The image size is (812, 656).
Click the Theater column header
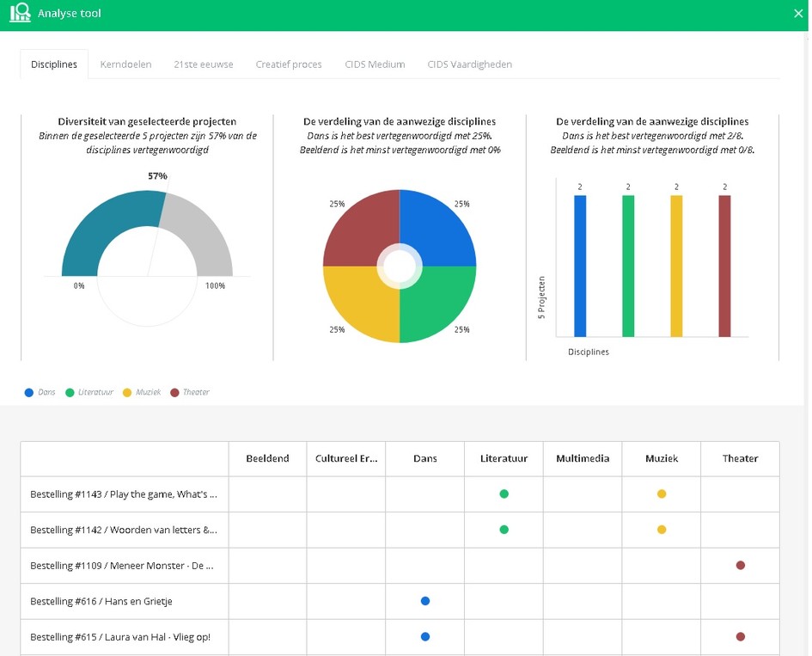coord(740,458)
